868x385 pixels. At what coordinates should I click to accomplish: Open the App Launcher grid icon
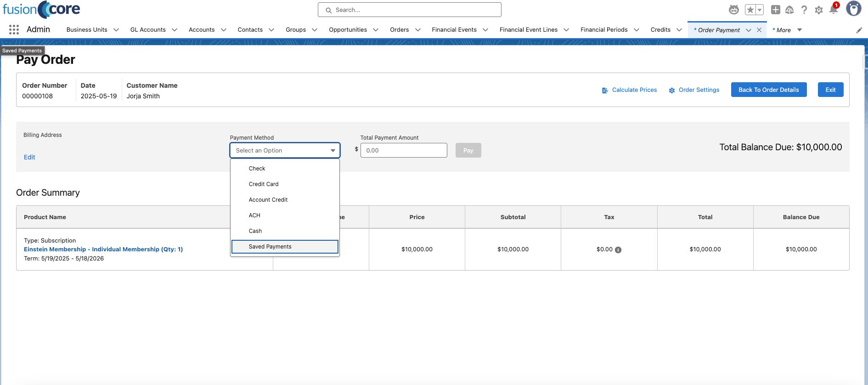pos(14,30)
